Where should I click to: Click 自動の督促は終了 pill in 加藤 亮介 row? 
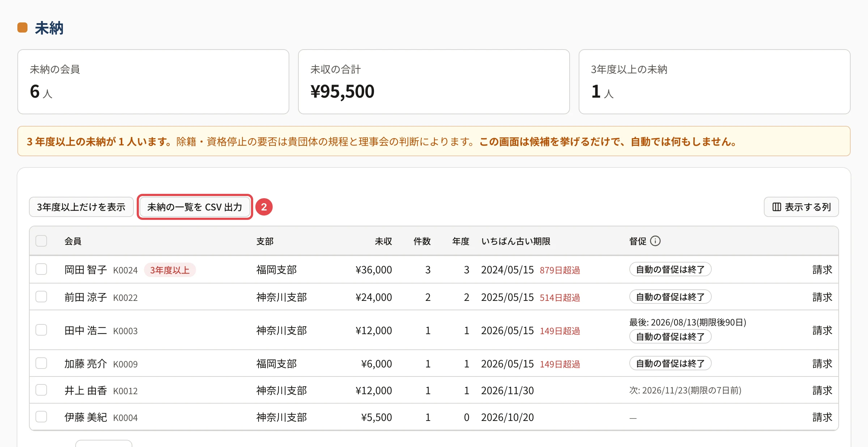click(670, 363)
